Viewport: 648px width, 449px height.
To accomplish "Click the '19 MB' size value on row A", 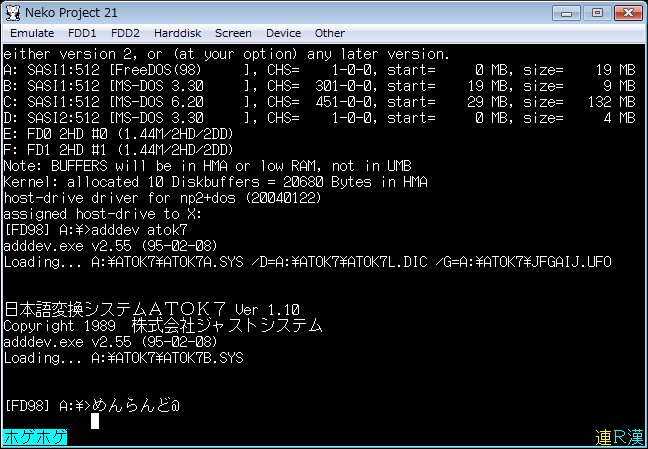I will click(x=616, y=70).
